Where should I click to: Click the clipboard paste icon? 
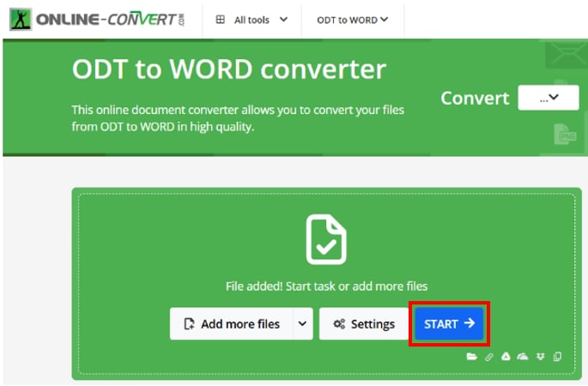coord(558,356)
